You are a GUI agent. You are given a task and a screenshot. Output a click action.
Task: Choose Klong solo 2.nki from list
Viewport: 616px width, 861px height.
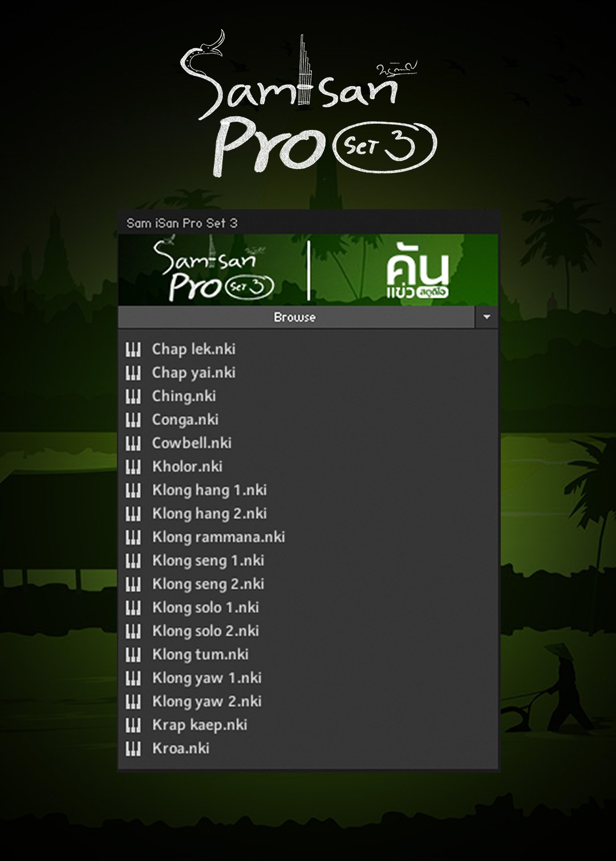coord(205,631)
